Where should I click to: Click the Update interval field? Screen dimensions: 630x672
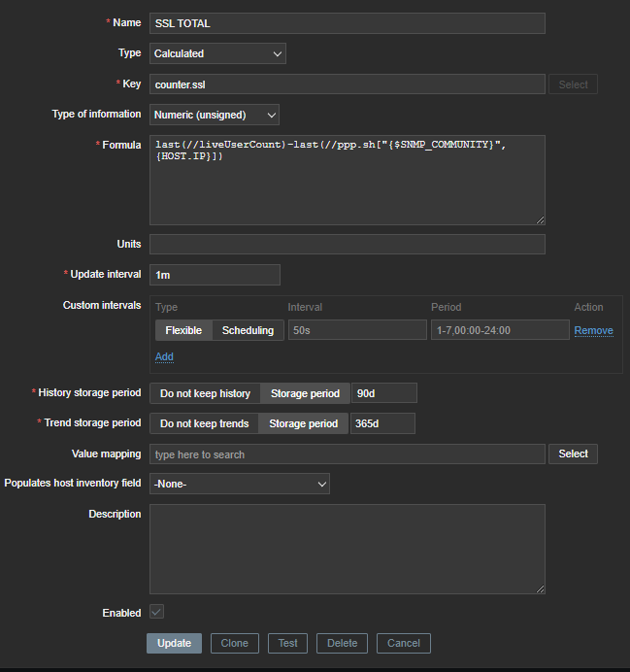coord(215,275)
